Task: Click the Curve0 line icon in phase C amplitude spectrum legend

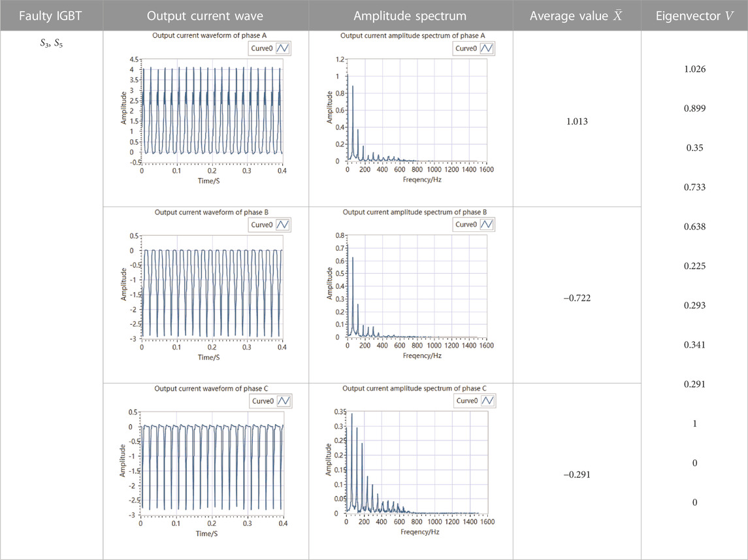Action: [x=487, y=401]
